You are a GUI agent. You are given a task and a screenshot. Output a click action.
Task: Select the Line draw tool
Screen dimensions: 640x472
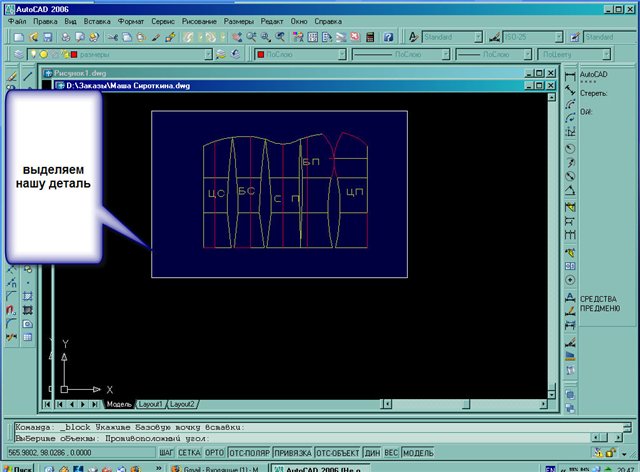click(x=26, y=76)
